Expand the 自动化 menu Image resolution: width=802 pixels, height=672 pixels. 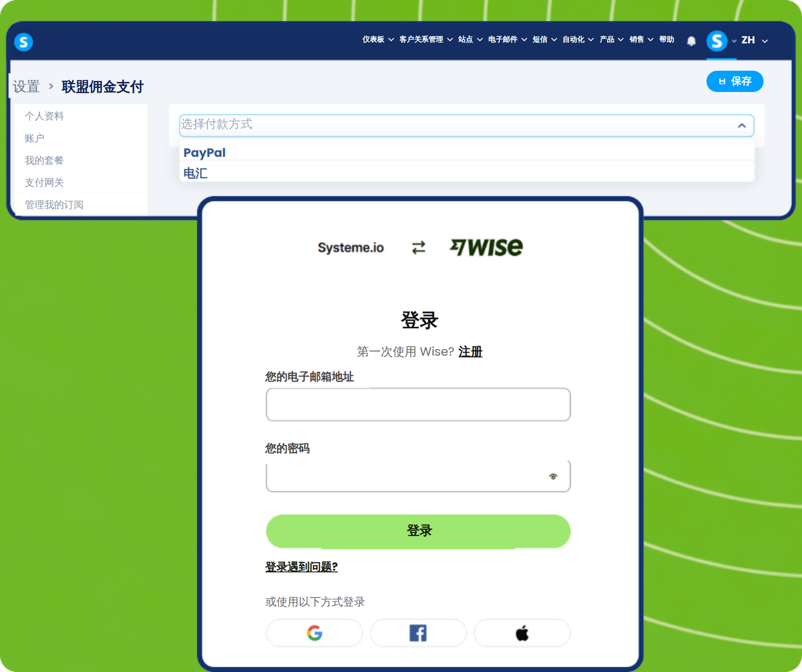tap(578, 40)
